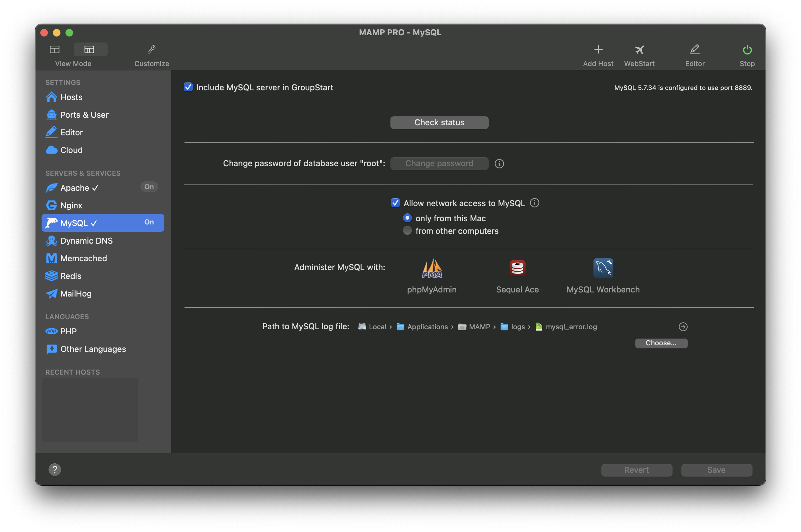This screenshot has width=801, height=532.
Task: Select network access from other computers
Action: point(407,231)
